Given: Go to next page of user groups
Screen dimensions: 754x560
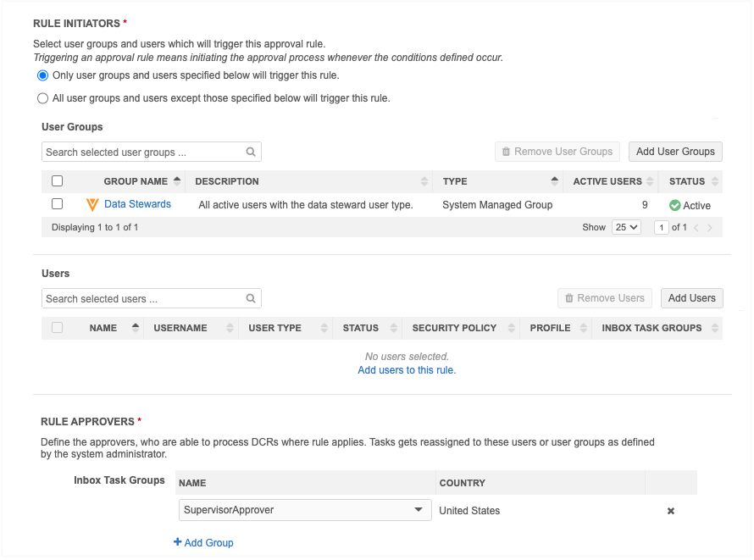Looking at the screenshot, I should tap(710, 228).
